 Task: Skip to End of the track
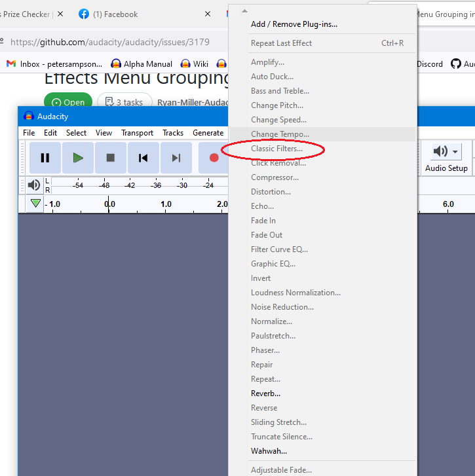[176, 158]
